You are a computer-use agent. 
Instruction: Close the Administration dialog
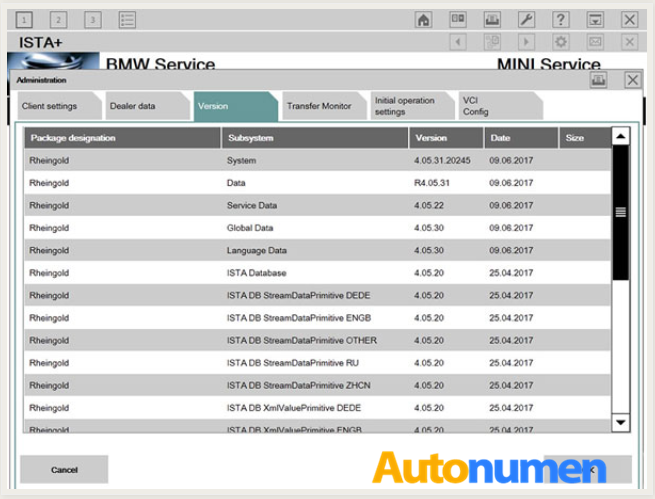632,80
